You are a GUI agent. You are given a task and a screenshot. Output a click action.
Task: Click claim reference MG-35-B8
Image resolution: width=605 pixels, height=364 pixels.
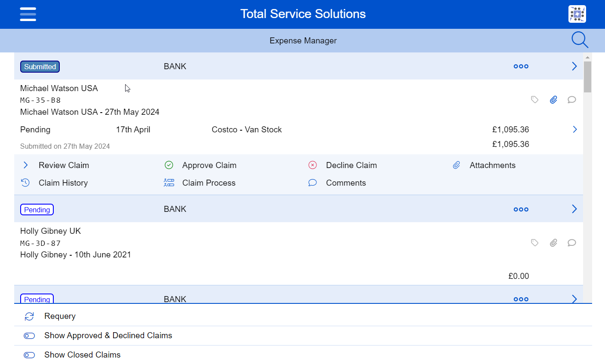click(x=40, y=100)
